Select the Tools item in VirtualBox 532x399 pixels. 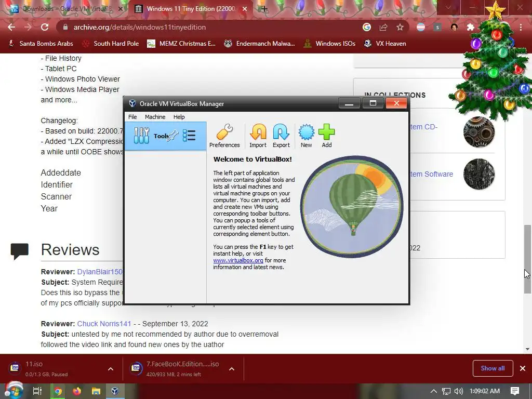pos(165,136)
